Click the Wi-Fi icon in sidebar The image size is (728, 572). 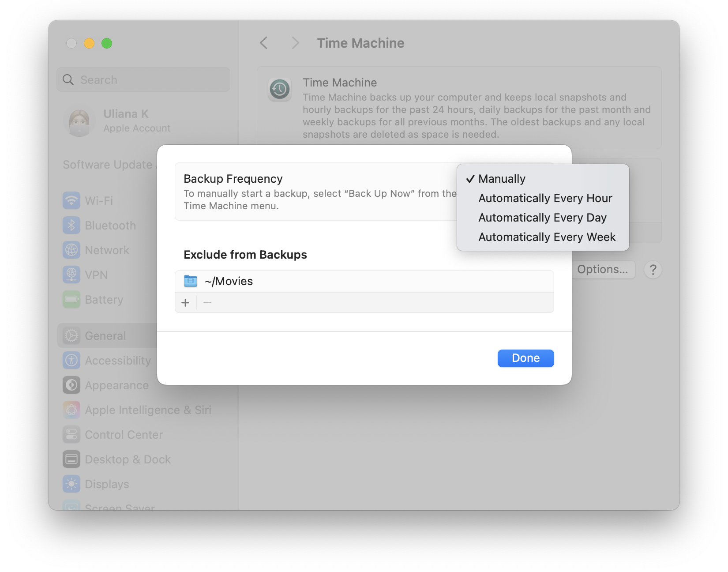(71, 200)
